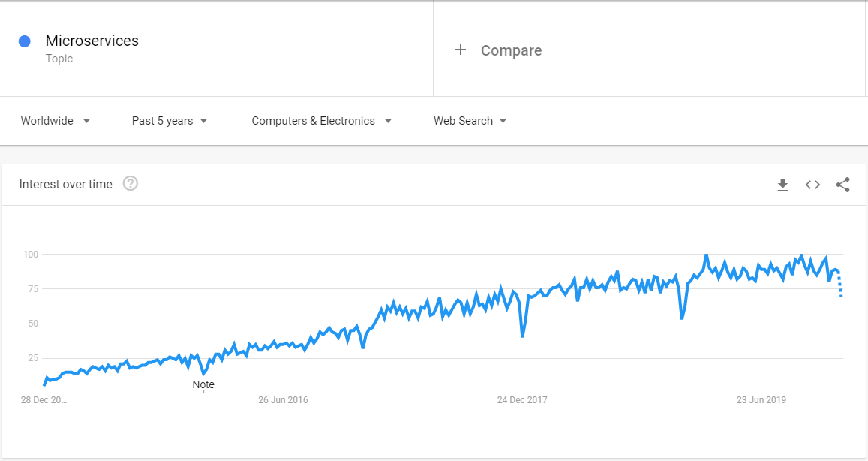The width and height of the screenshot is (868, 461).
Task: Open the embed code icon
Action: pyautogui.click(x=812, y=185)
